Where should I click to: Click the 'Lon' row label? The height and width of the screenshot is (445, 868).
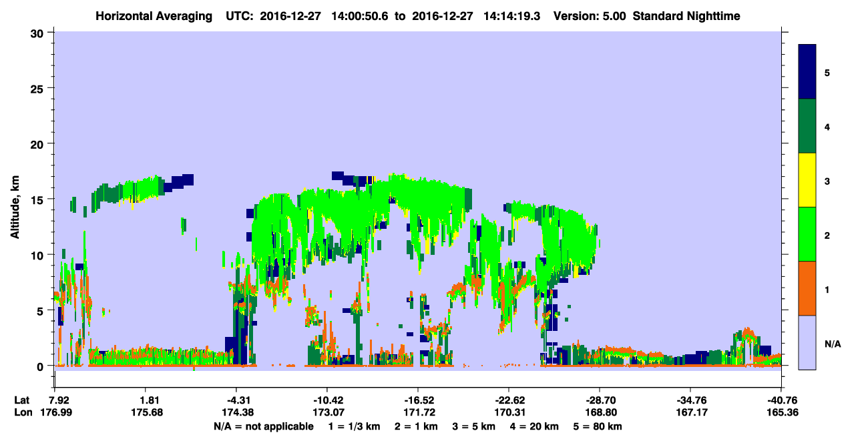(x=22, y=413)
